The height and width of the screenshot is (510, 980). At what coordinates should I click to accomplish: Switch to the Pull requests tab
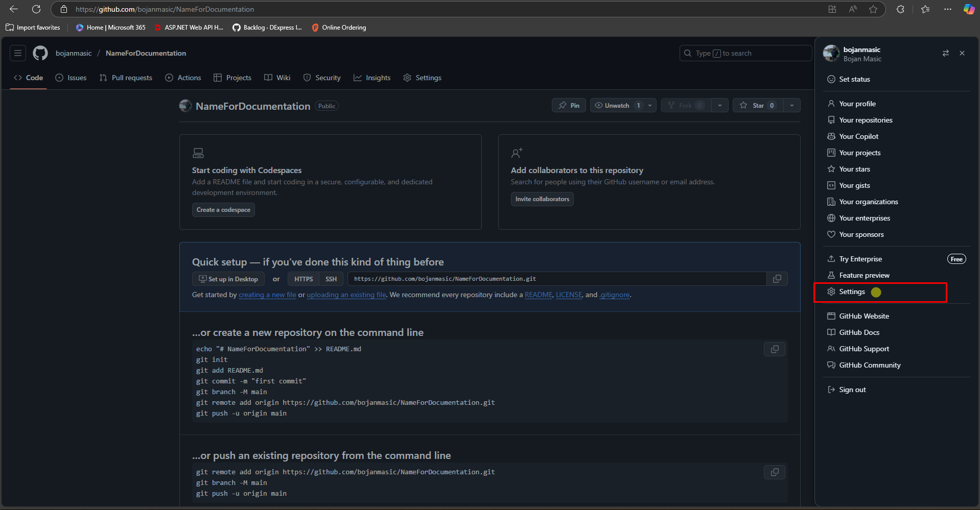click(126, 78)
